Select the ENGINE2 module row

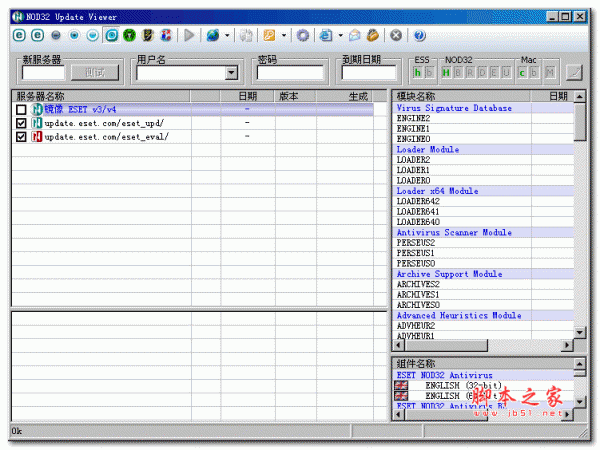tap(483, 118)
